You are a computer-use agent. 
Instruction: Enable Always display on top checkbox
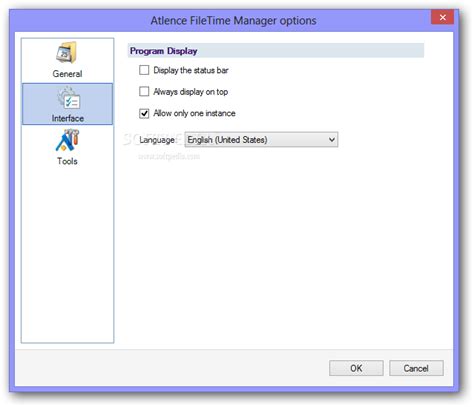pos(144,91)
